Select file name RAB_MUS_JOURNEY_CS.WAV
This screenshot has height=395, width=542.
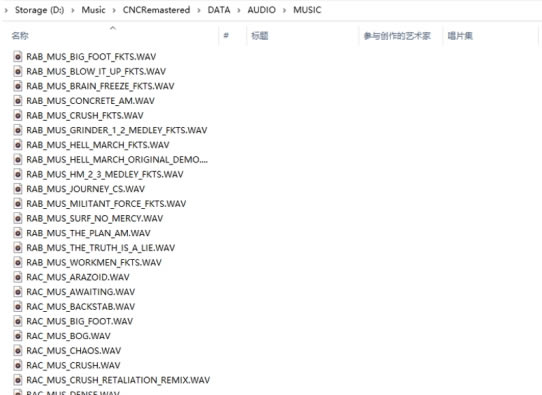point(85,189)
